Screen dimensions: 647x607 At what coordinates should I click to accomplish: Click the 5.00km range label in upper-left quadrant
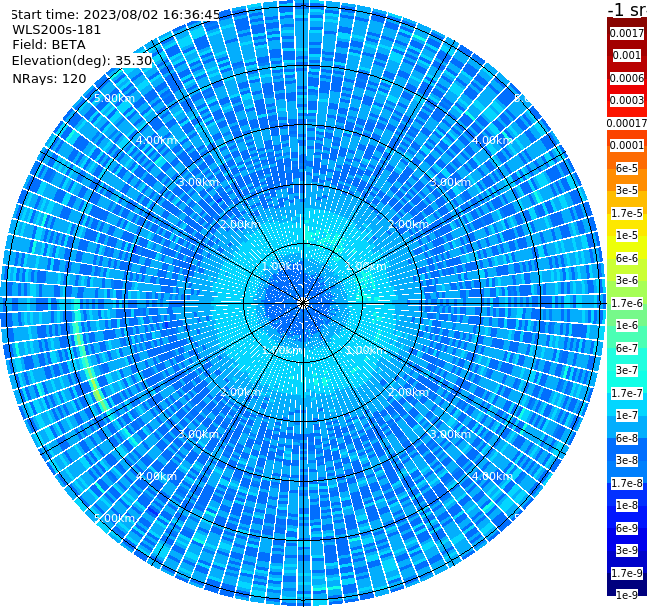pyautogui.click(x=114, y=98)
